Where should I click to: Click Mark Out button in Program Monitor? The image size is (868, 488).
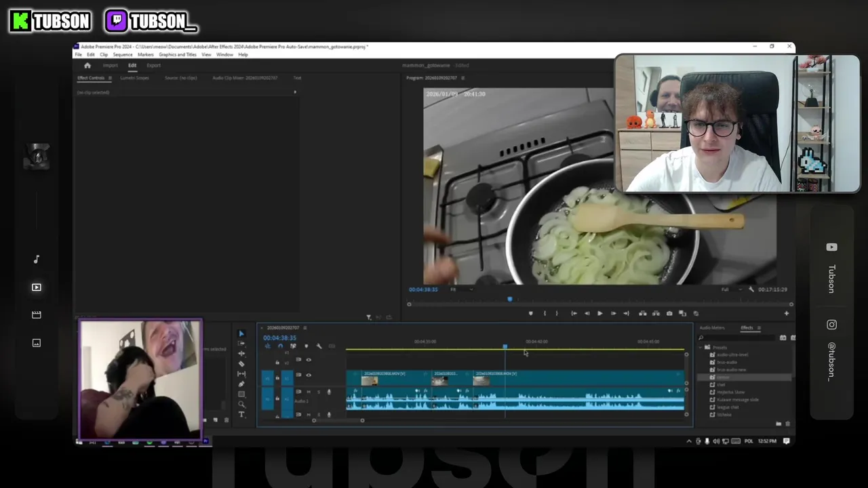coord(557,313)
